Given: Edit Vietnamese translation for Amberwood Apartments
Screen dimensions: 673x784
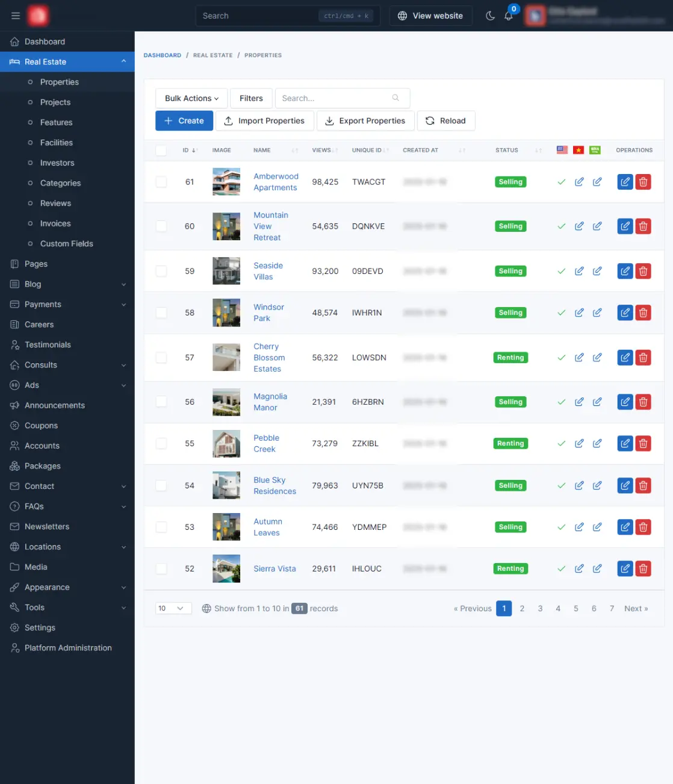Looking at the screenshot, I should click(579, 182).
